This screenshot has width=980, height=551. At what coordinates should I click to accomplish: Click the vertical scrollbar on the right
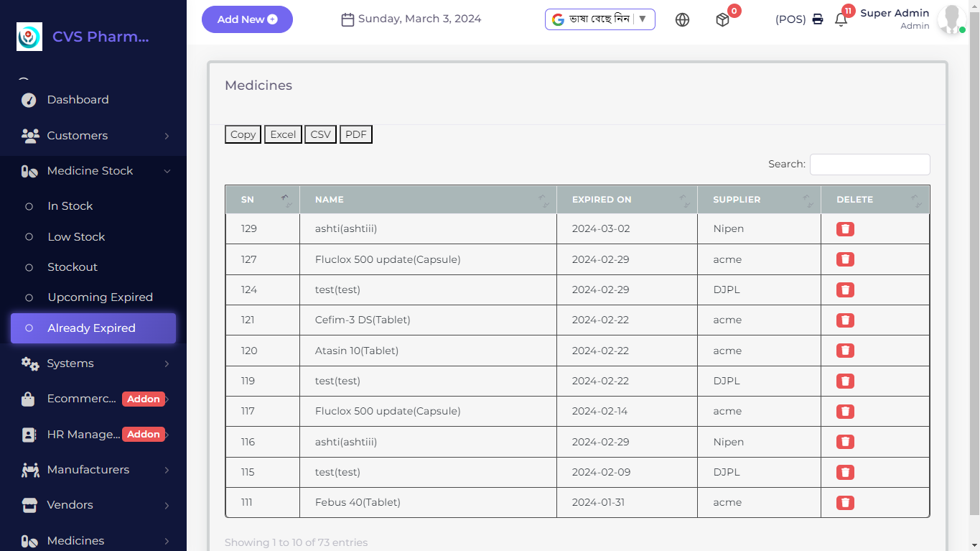pos(974,287)
